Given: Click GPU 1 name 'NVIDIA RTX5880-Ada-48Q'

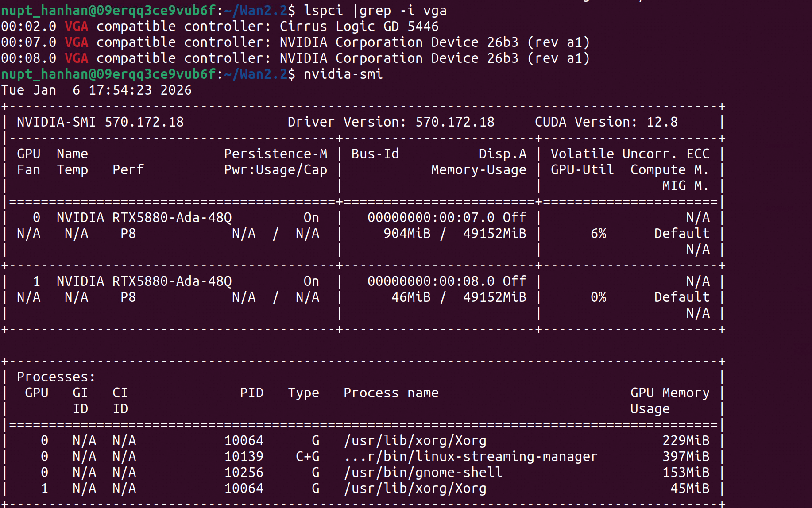Looking at the screenshot, I should (x=144, y=281).
